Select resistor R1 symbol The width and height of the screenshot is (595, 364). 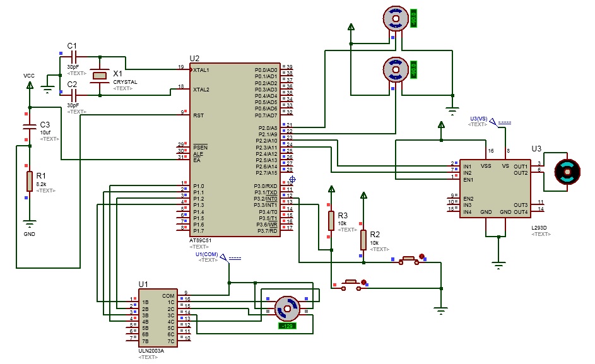coord(30,181)
